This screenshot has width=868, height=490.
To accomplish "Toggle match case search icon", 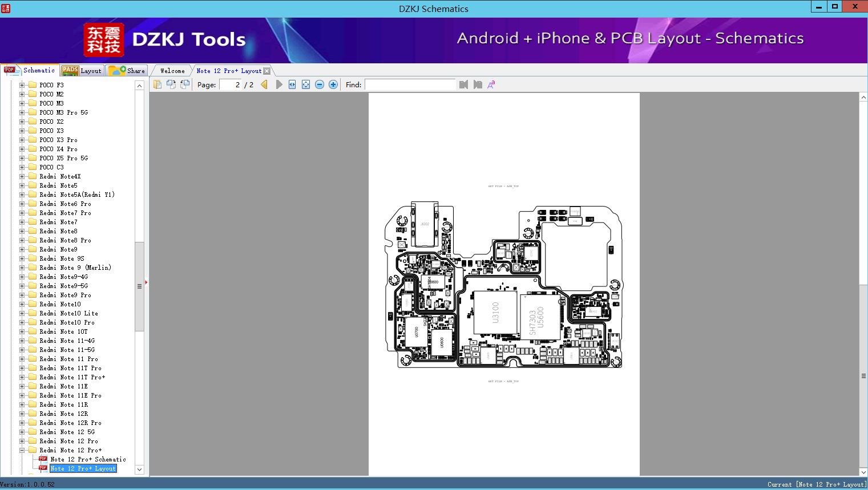I will (x=491, y=84).
